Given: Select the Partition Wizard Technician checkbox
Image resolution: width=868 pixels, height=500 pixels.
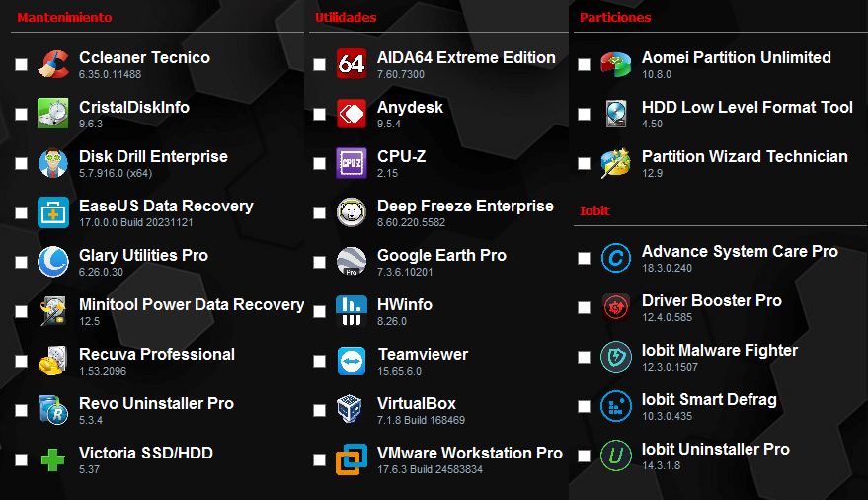Looking at the screenshot, I should pos(584,163).
